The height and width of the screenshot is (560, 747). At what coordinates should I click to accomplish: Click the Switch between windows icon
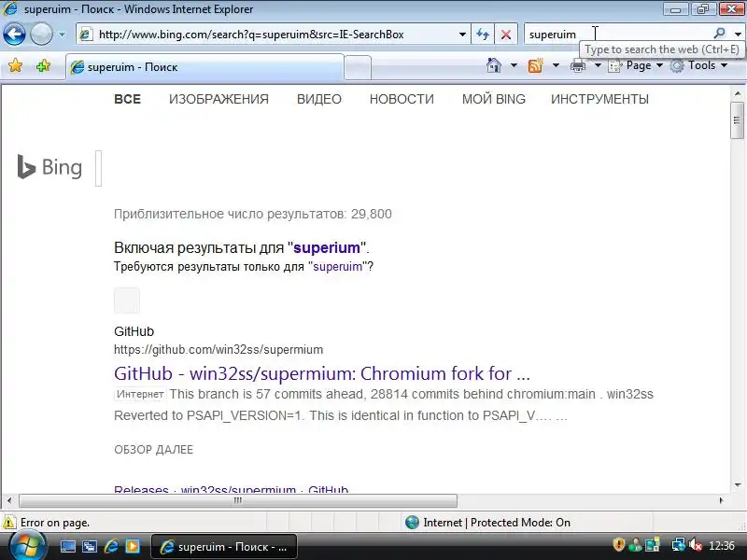tap(89, 546)
